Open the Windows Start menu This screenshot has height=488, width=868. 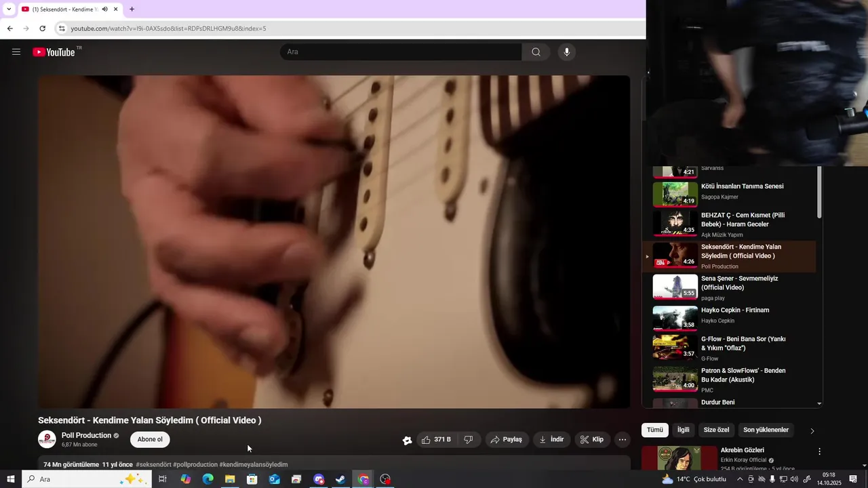point(11,479)
